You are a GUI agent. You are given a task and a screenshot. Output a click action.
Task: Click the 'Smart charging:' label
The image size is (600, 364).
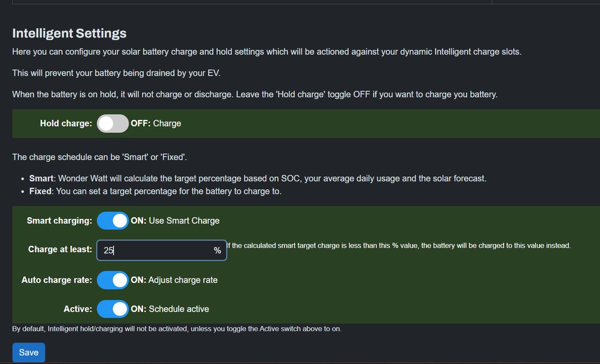[59, 221]
